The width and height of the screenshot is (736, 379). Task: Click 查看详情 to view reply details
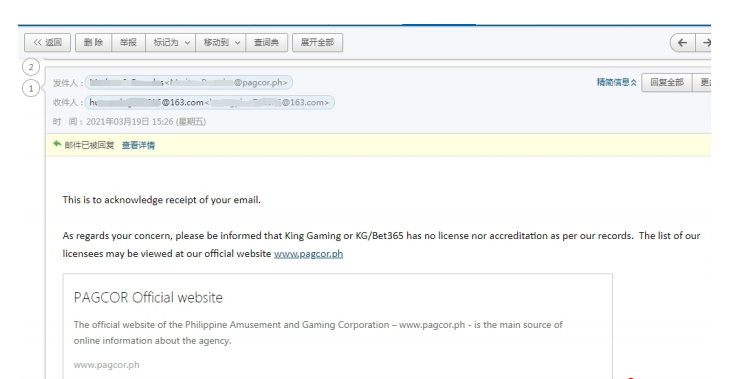point(138,145)
